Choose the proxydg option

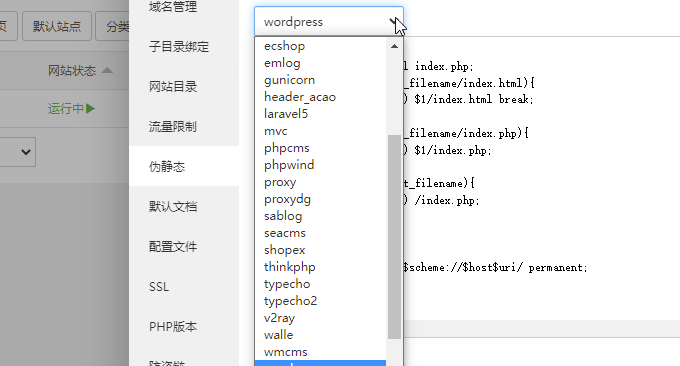320,199
